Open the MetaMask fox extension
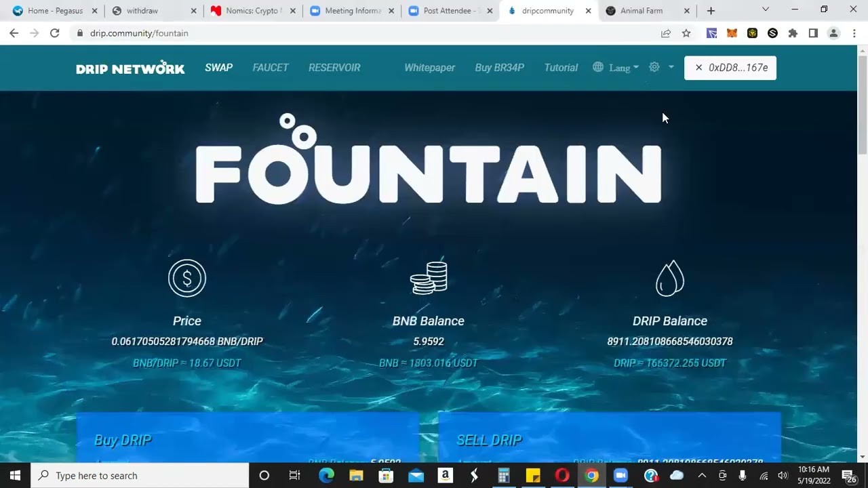The image size is (868, 488). tap(732, 33)
